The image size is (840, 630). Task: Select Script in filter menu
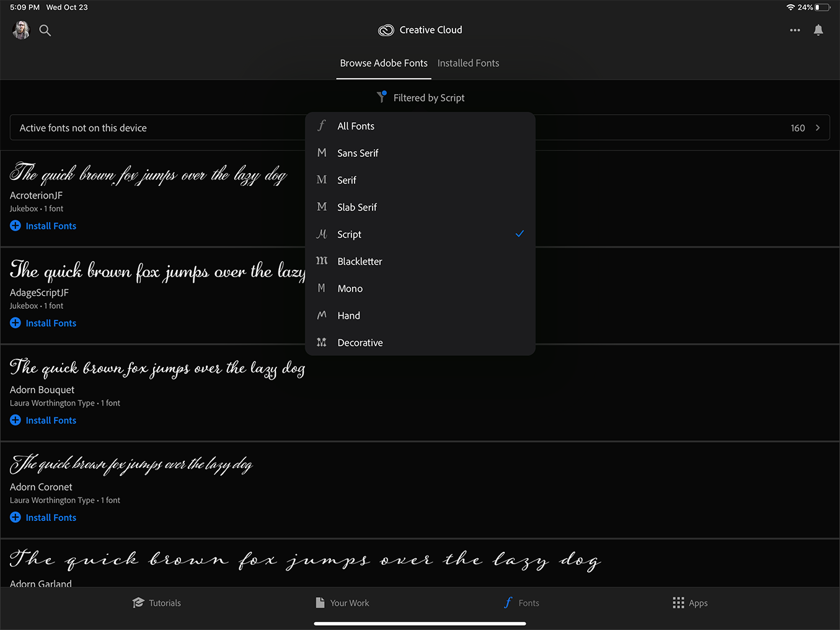pyautogui.click(x=420, y=234)
